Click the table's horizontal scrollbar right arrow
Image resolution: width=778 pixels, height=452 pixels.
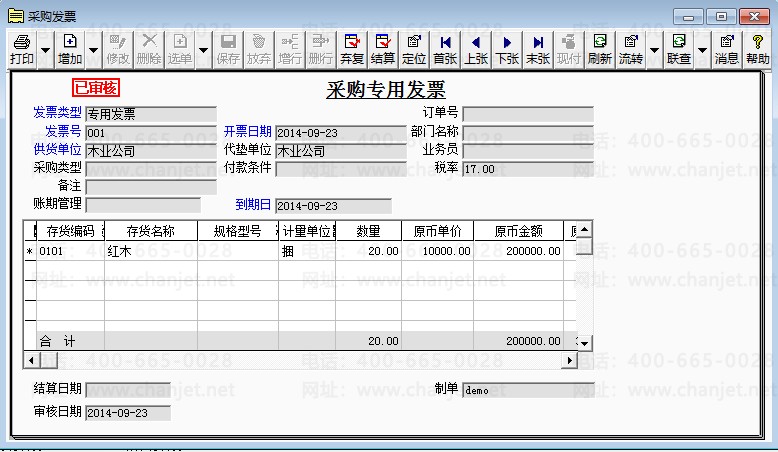point(569,360)
